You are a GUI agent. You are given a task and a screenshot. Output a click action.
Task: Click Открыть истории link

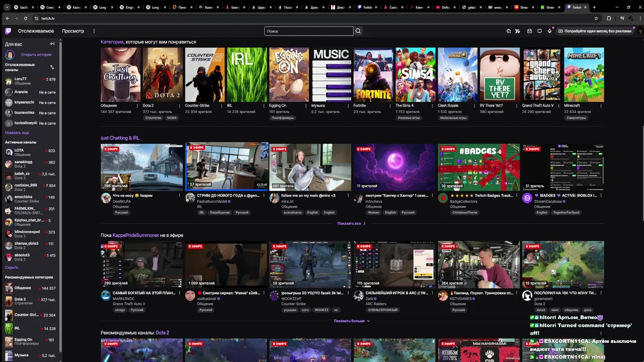click(36, 55)
